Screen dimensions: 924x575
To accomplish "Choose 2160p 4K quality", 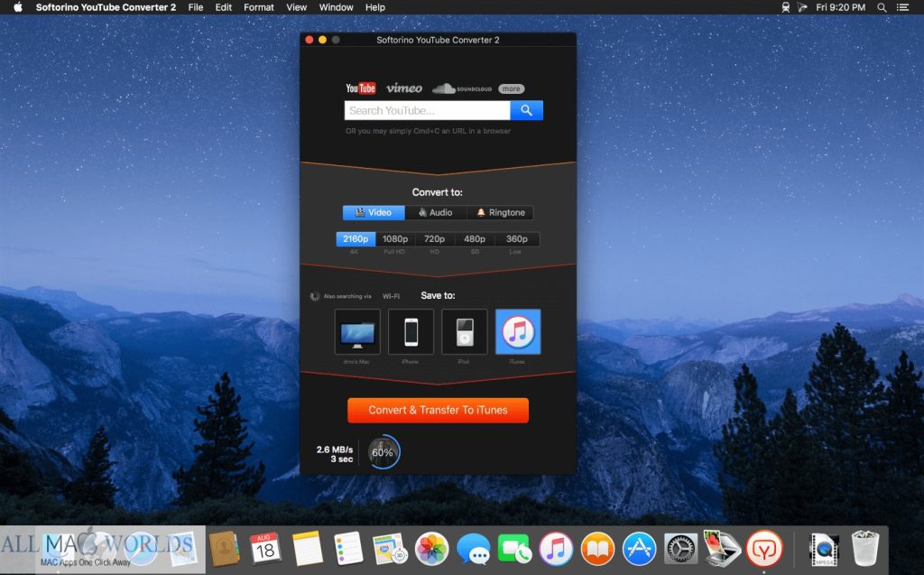I will pyautogui.click(x=356, y=239).
